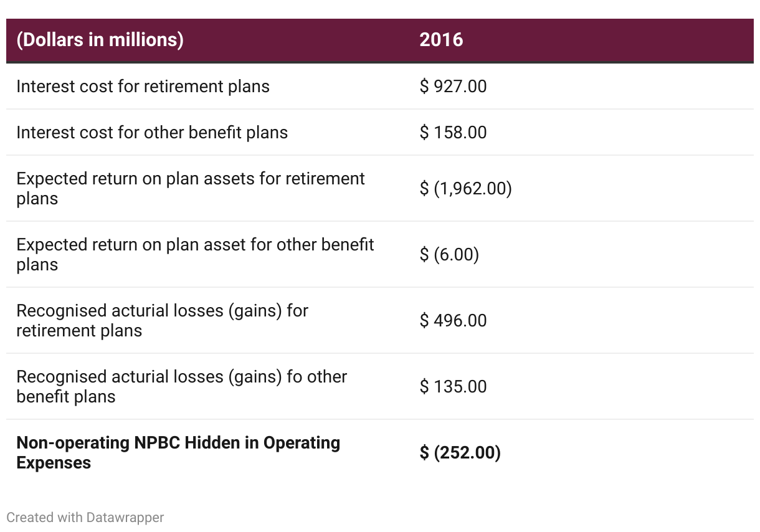This screenshot has height=532, width=760.
Task: Click the word 'Expenses' in the bold row
Action: (x=54, y=463)
